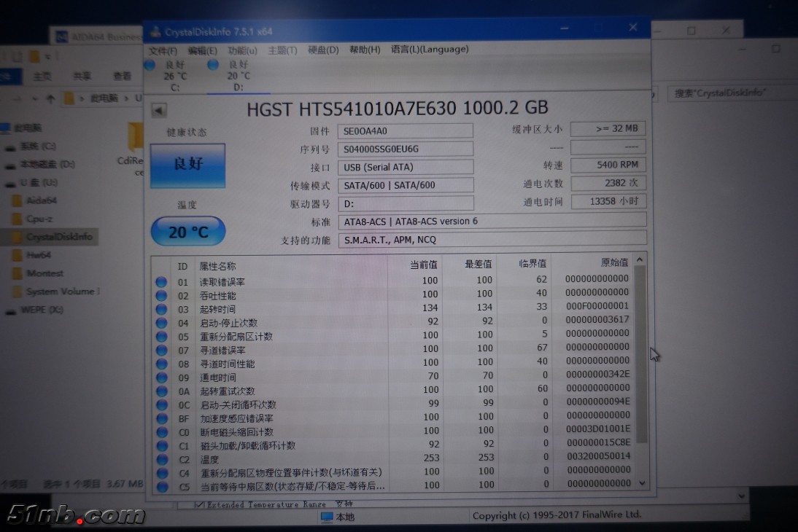Click the 良好 health status button
Viewport: 798px width, 532px height.
187,165
